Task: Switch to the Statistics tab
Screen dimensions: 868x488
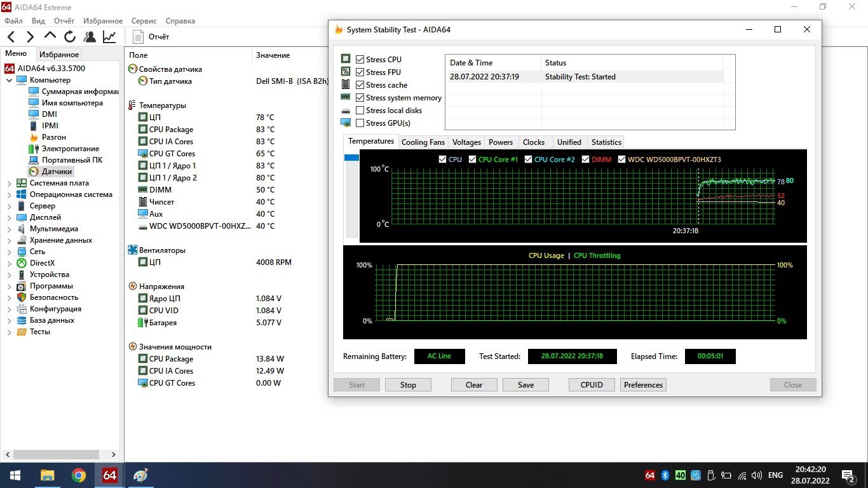Action: [606, 142]
